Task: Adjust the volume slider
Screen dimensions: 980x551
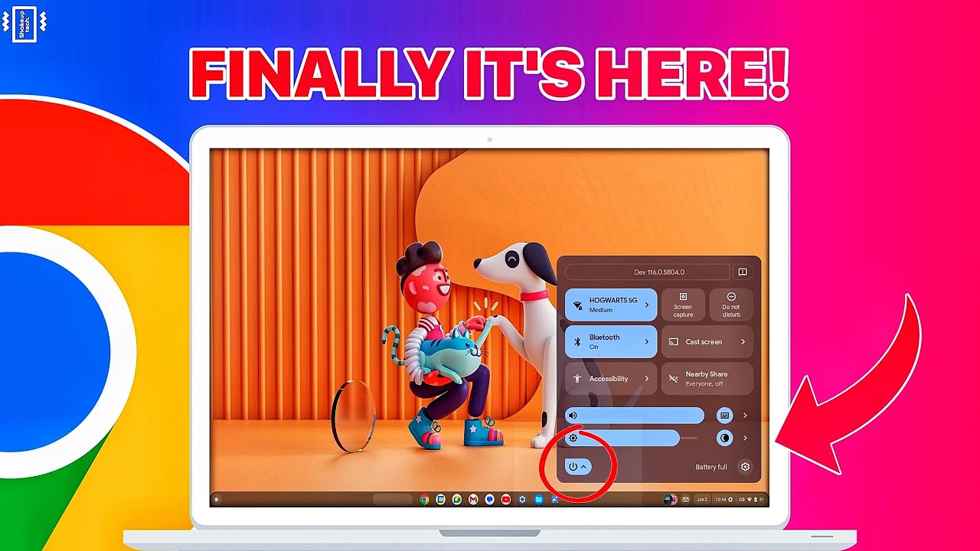Action: 634,416
